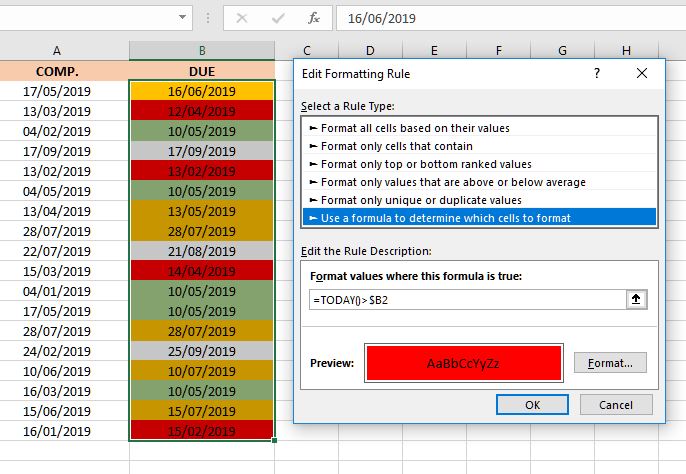The image size is (686, 474).
Task: Collapse dialog using range selector arrow icon
Action: pyautogui.click(x=636, y=299)
